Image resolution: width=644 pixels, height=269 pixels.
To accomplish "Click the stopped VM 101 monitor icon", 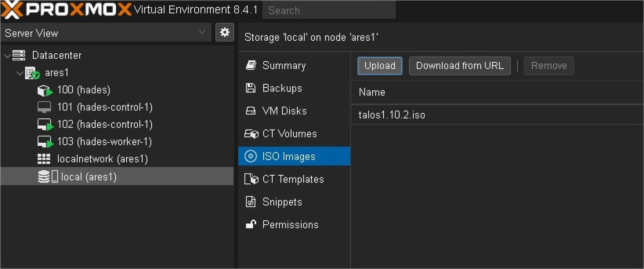I will pos(44,107).
